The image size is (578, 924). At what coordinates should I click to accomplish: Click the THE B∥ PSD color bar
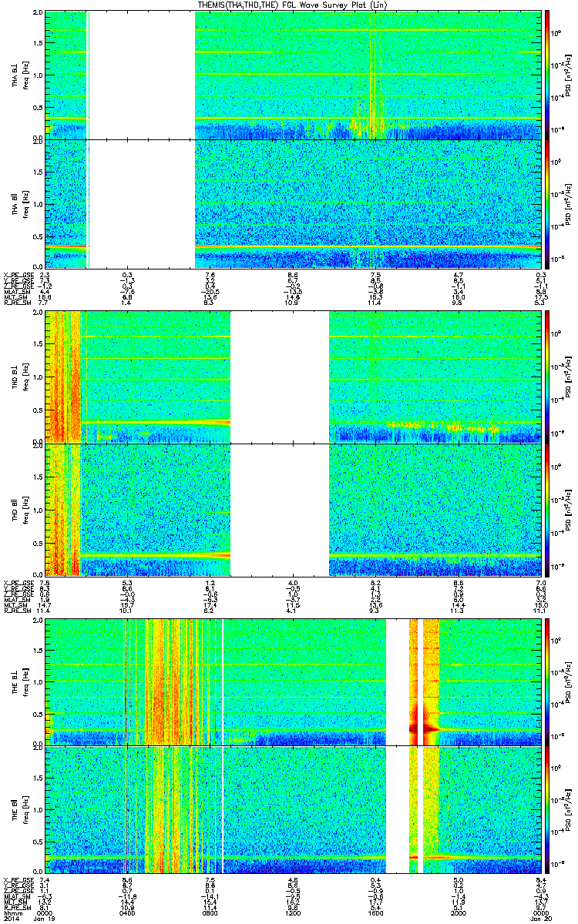[x=548, y=810]
